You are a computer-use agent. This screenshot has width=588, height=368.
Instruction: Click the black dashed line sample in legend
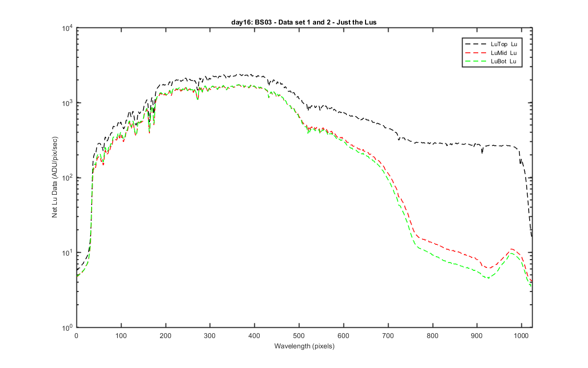pos(475,44)
